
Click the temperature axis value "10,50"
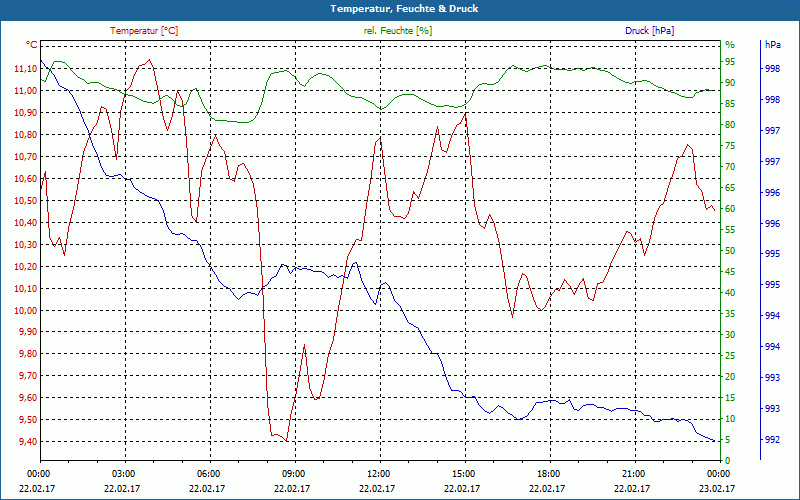tap(26, 201)
